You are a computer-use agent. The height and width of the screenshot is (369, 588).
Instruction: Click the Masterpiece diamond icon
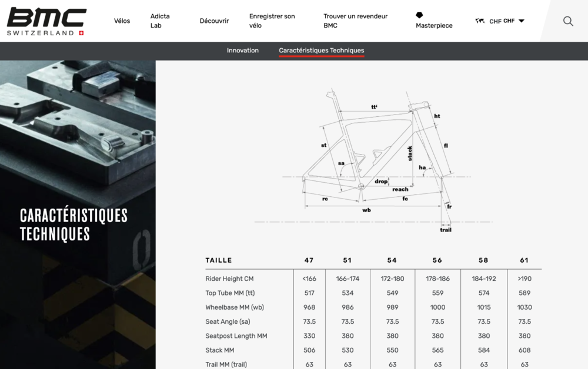pyautogui.click(x=419, y=15)
